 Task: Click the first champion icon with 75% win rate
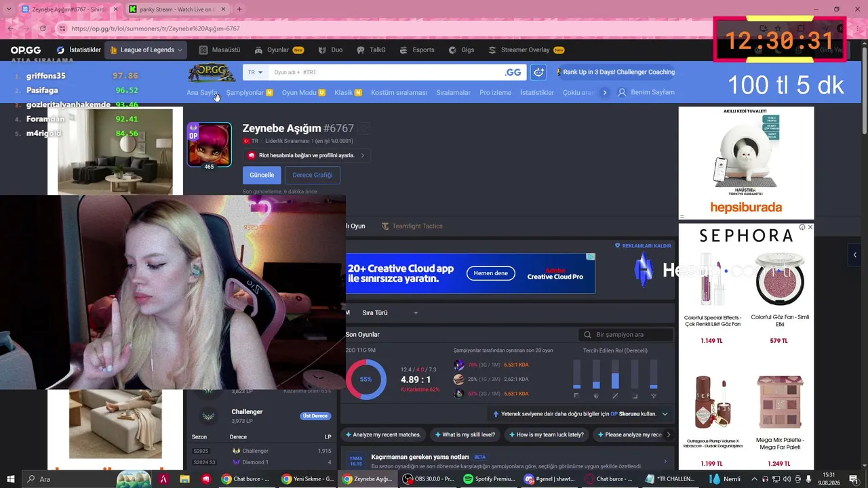(x=459, y=365)
